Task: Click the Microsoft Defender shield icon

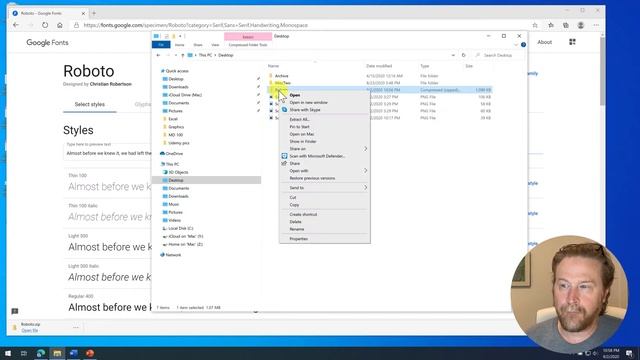Action: pos(284,156)
